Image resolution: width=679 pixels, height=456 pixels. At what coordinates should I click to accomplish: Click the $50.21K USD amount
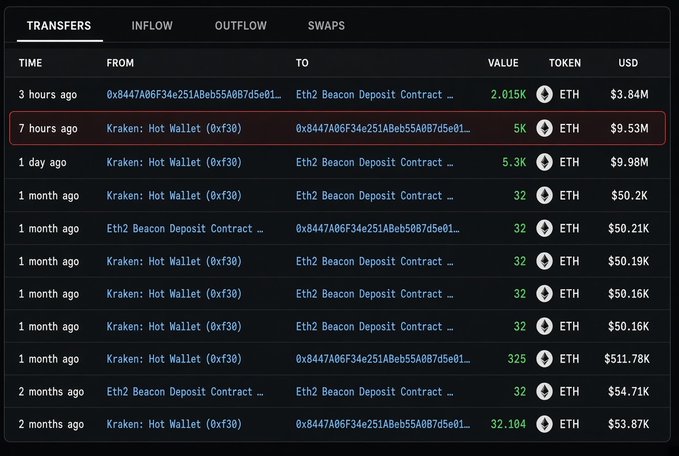coord(628,228)
